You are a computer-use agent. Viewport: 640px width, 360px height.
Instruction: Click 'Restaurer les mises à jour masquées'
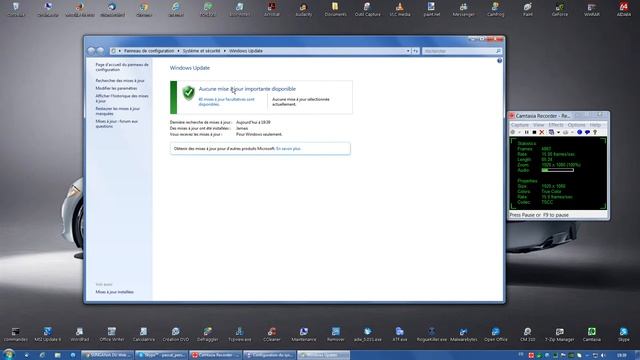point(118,111)
